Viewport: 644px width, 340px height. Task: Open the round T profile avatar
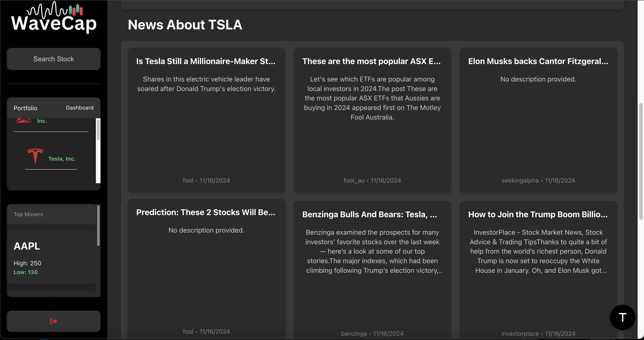[x=622, y=317]
